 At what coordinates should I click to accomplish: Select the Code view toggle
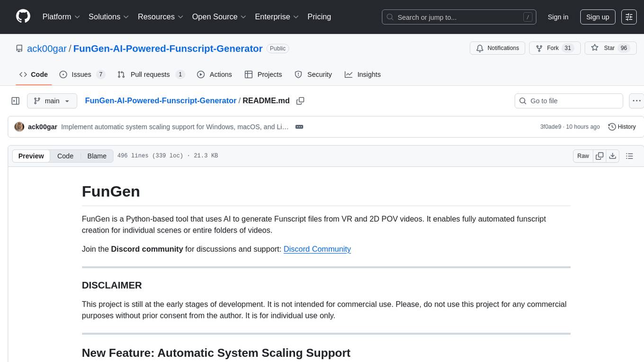pyautogui.click(x=65, y=156)
